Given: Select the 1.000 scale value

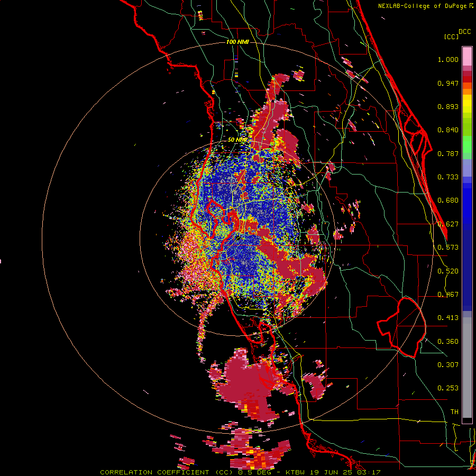Looking at the screenshot, I should [x=448, y=59].
